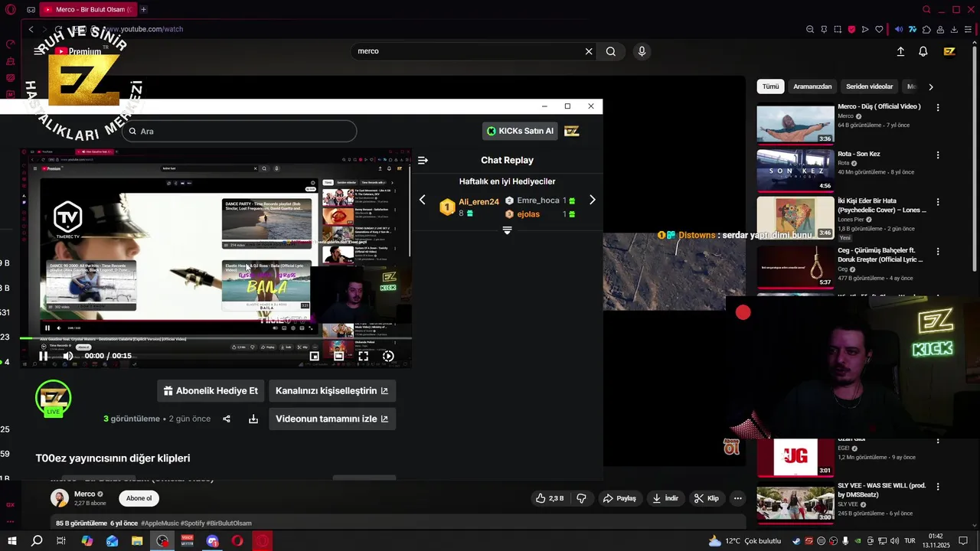Open SLY VEE - WAS SIE WILL thumbnail
The image size is (980, 551).
click(795, 502)
